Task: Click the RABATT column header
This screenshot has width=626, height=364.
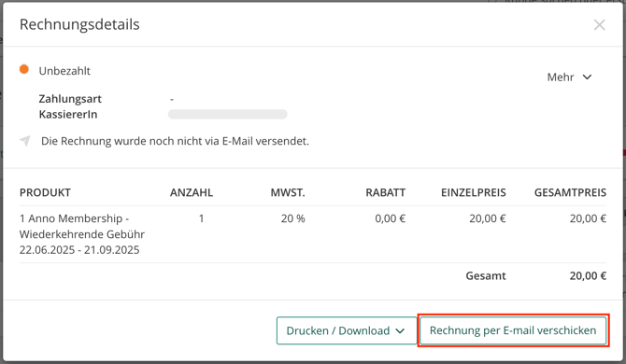Action: coord(386,192)
